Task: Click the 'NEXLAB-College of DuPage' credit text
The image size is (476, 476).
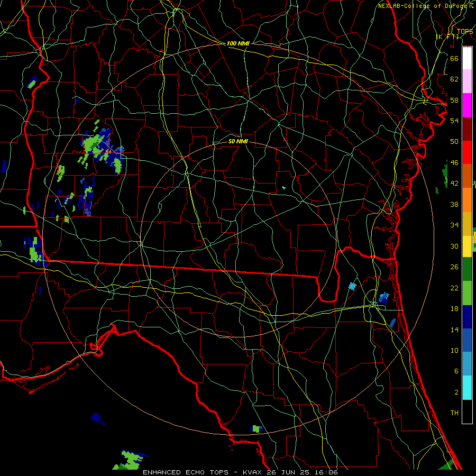Action: pyautogui.click(x=423, y=6)
